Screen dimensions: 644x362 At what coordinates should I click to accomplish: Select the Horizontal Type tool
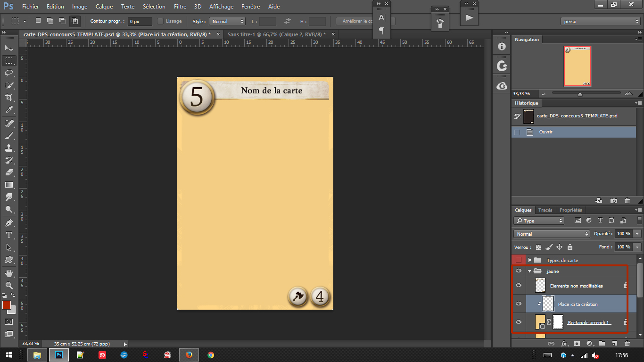point(9,235)
